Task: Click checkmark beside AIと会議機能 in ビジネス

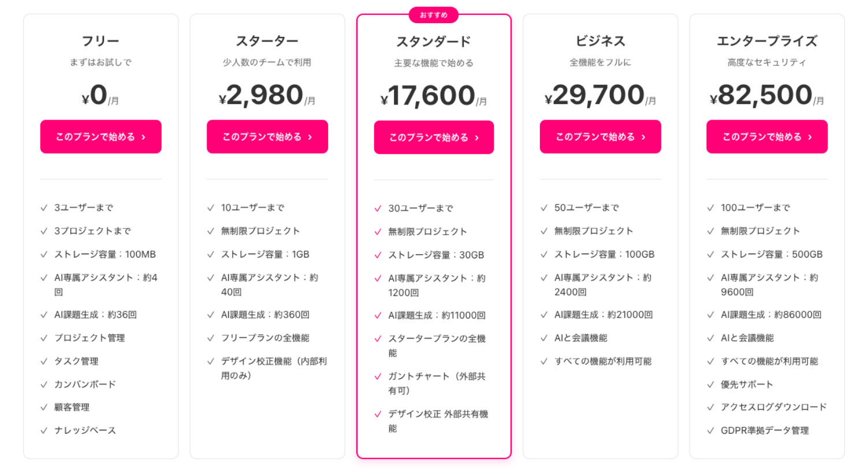Action: (544, 338)
